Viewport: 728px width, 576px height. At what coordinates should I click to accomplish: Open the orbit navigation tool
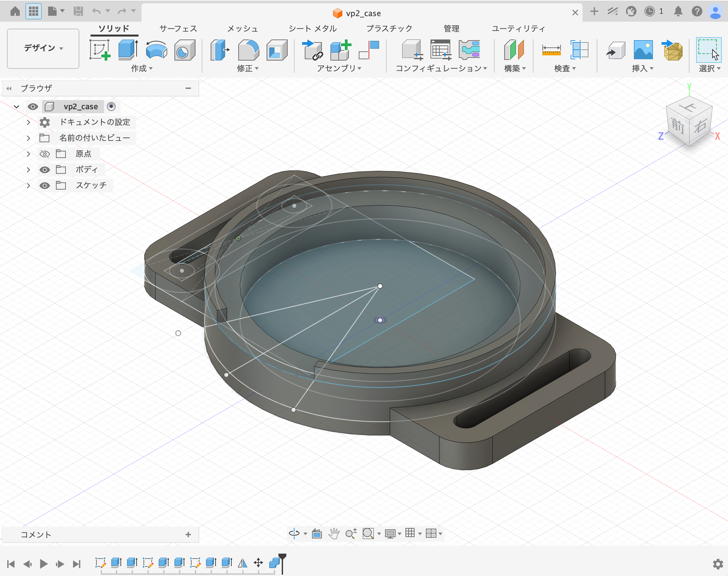click(x=294, y=534)
